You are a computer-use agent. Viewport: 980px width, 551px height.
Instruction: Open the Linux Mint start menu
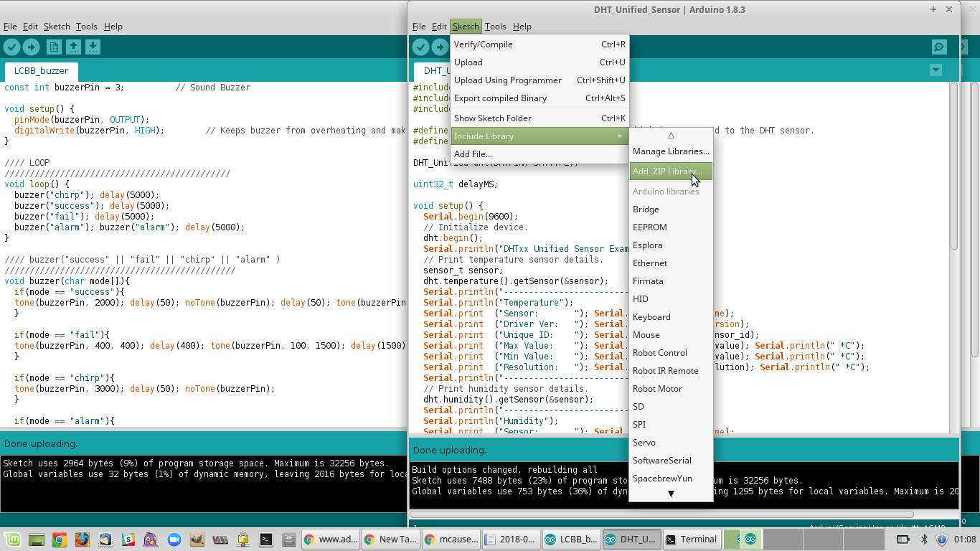[x=12, y=539]
